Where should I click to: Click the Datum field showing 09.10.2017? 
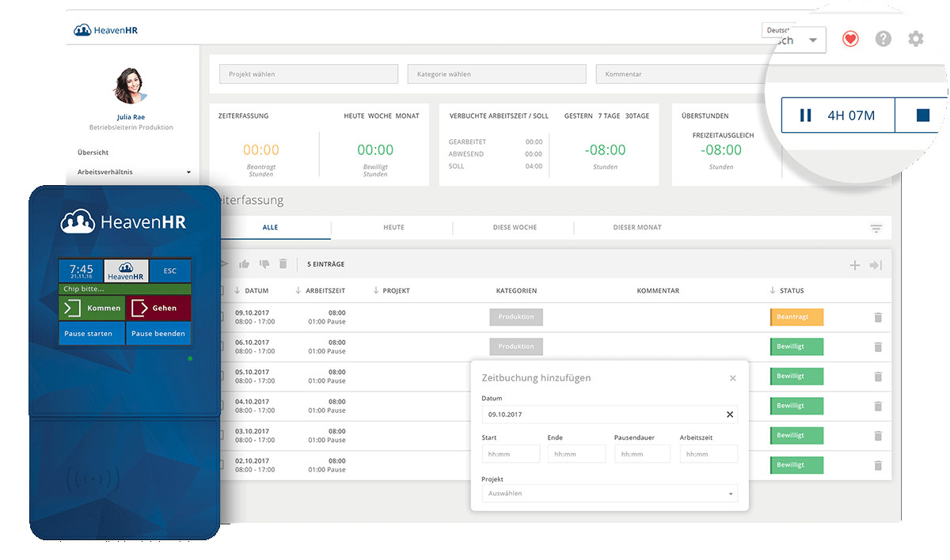(610, 414)
